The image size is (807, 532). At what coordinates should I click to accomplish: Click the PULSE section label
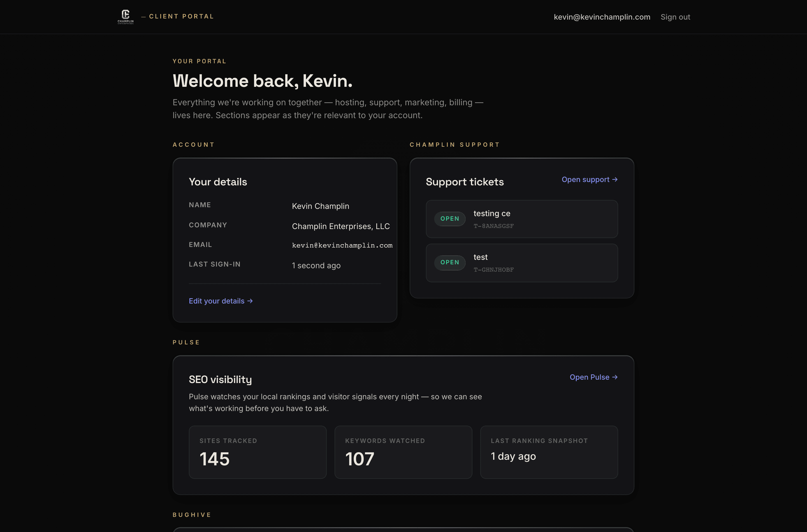[186, 342]
